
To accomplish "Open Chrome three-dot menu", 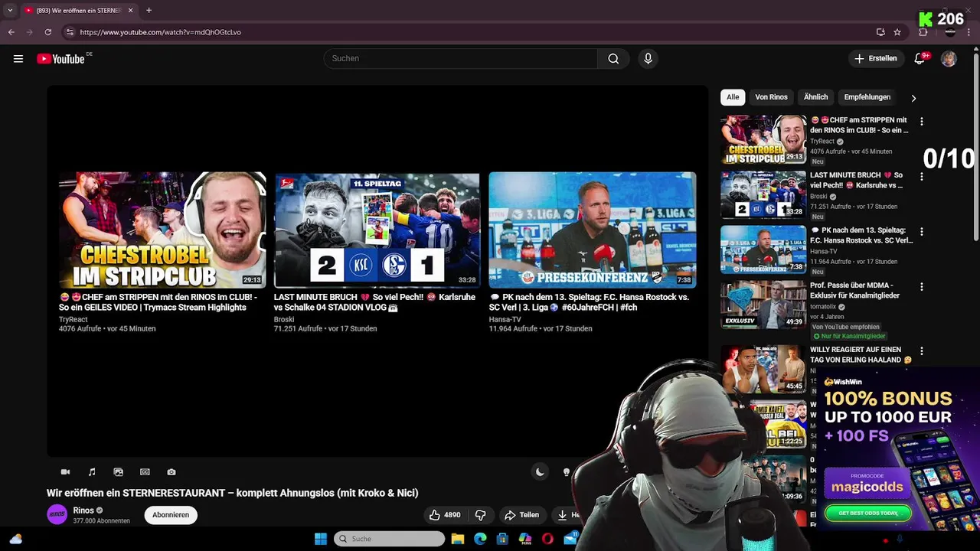I will tap(969, 32).
